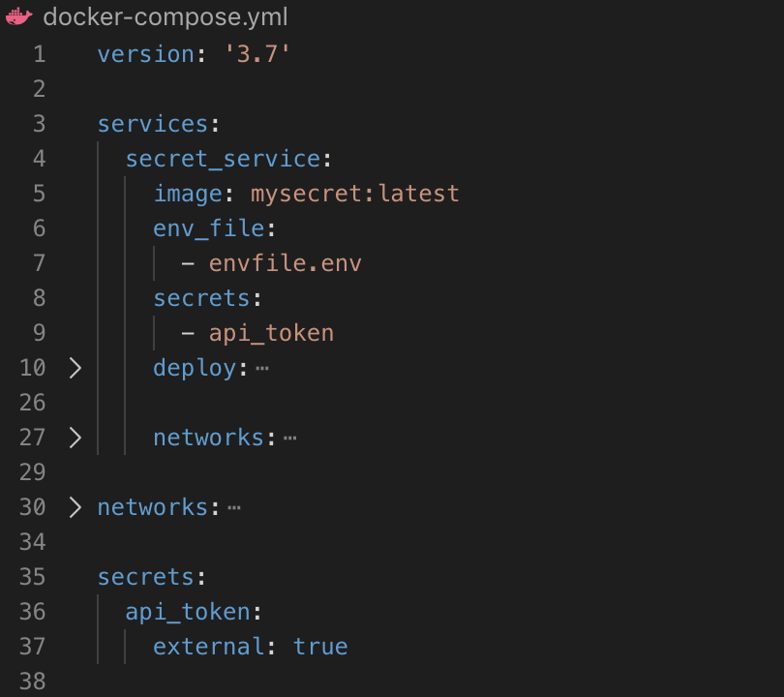Click the envfile.env list entry
The width and height of the screenshot is (784, 697).
tap(285, 263)
